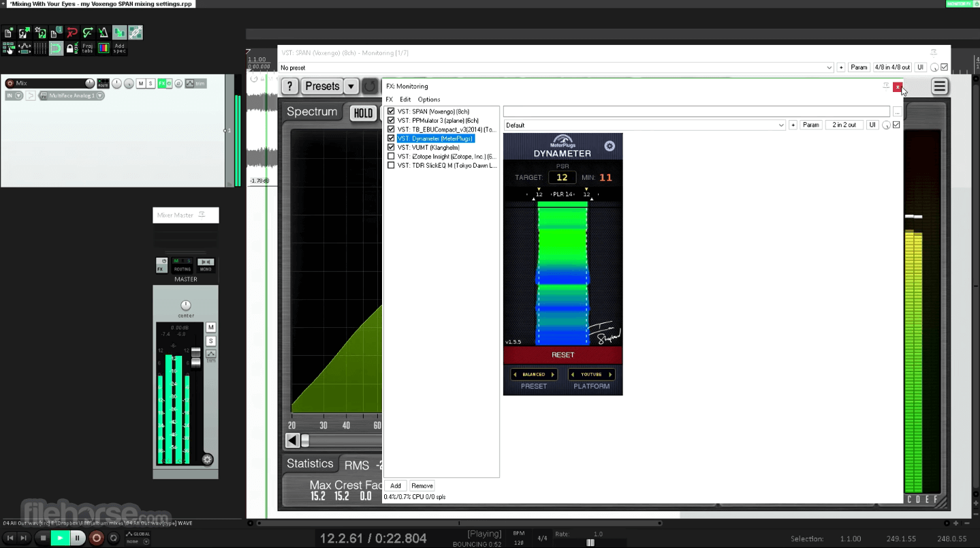Uncheck VST: TB_EBUCompact_v3 in FX list
The height and width of the screenshot is (548, 980).
(x=391, y=129)
